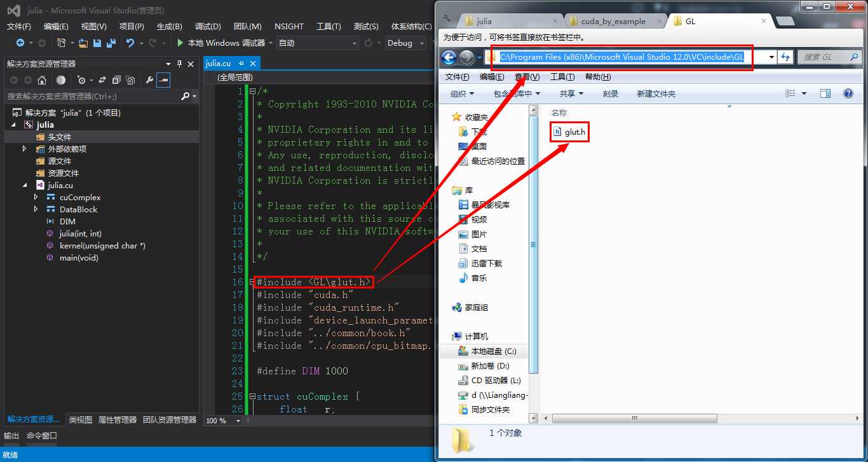Undo the last action with the Undo icon
The height and width of the screenshot is (462, 868).
[130, 43]
